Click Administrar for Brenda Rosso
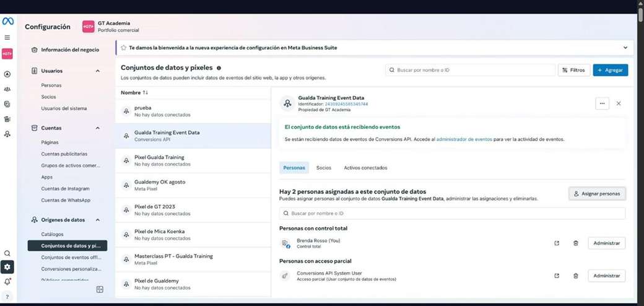This screenshot has width=644, height=306. pos(607,243)
